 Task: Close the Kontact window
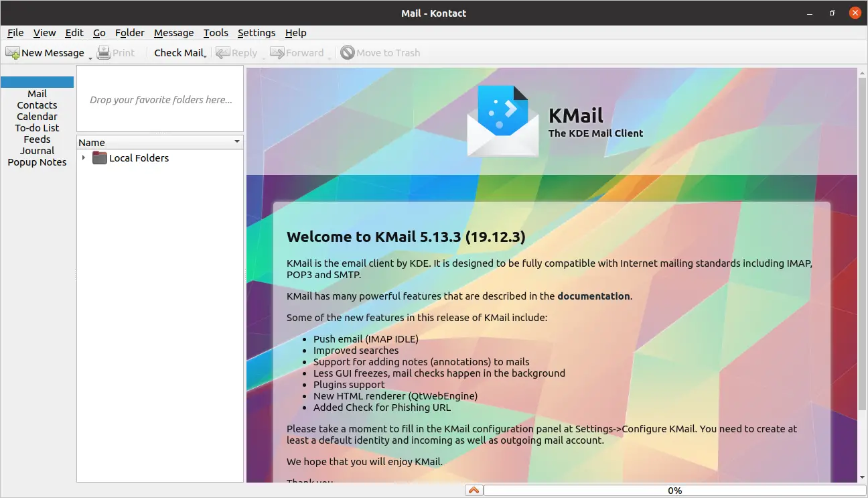[854, 13]
